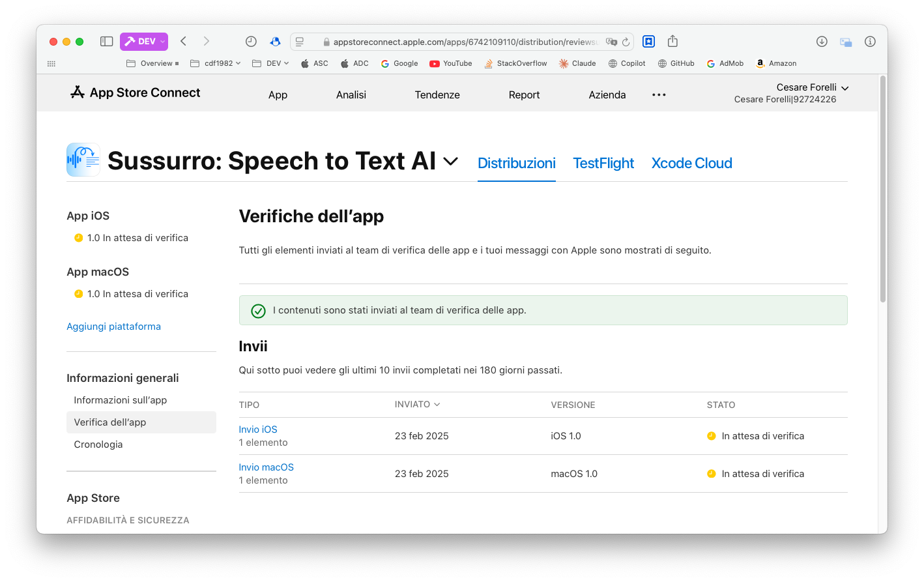This screenshot has width=924, height=582.
Task: Click the green checkmark success icon
Action: click(x=259, y=311)
